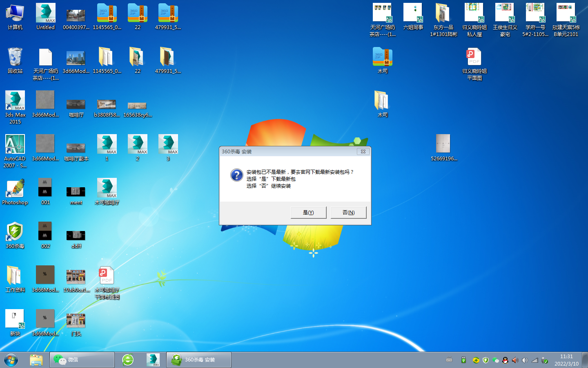Switch to the 微信 taskbar window
The width and height of the screenshot is (588, 368).
pyautogui.click(x=82, y=360)
